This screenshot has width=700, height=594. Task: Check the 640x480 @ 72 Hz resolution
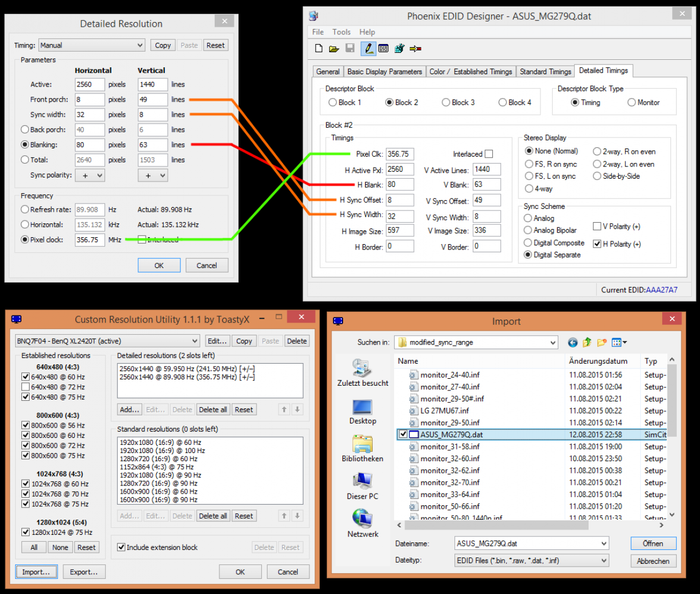(x=26, y=387)
